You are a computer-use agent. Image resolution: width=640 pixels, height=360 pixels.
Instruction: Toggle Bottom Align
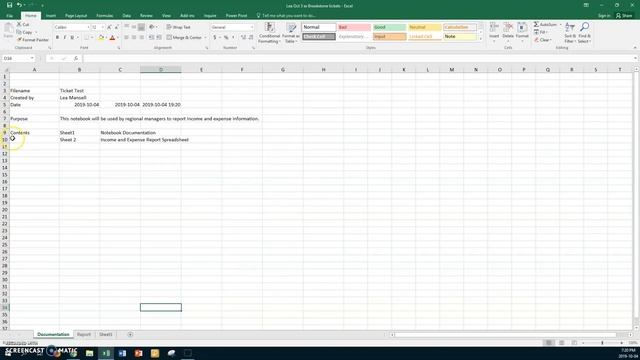[141, 27]
